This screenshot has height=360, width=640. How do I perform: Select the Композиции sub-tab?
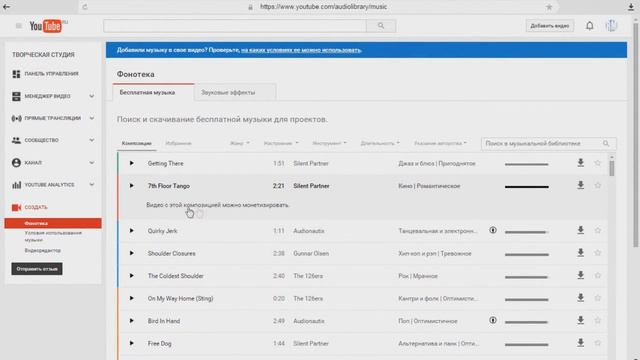coord(136,143)
